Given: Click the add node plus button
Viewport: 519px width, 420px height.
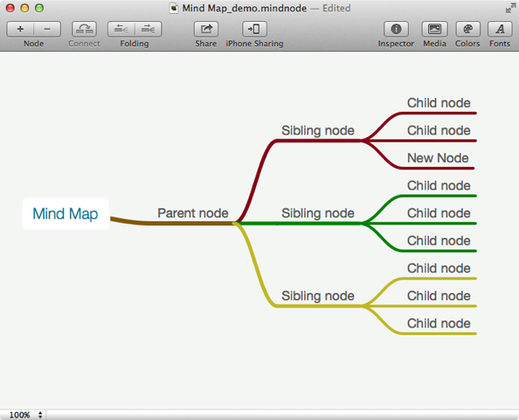Looking at the screenshot, I should click(x=20, y=29).
